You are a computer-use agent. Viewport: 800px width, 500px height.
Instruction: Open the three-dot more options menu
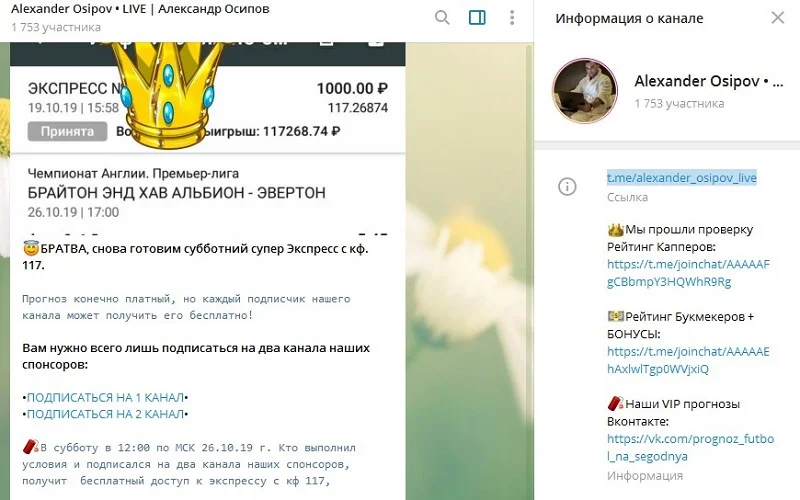(512, 18)
